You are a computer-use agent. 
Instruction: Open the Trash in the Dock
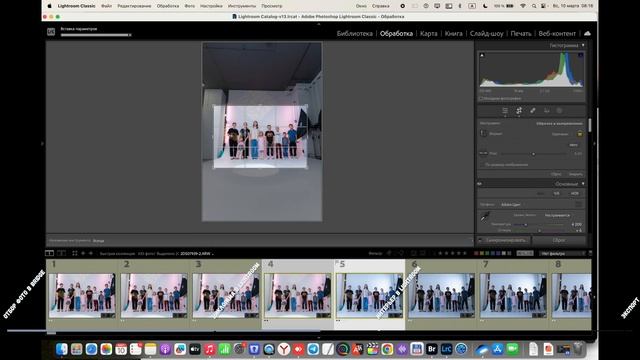578,349
